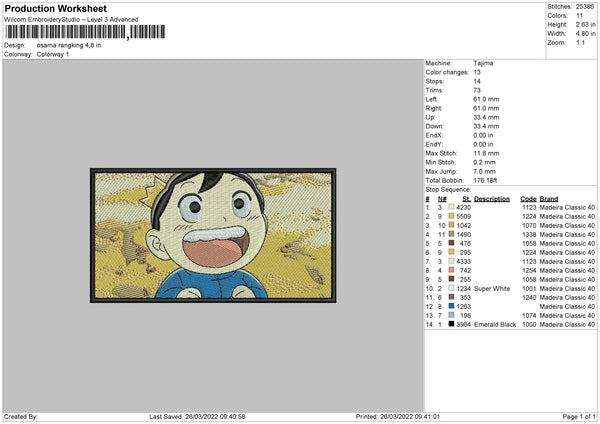Viewport: 600px width, 424px height.
Task: Select the light blue swatch beside 198
Action: coord(452,315)
